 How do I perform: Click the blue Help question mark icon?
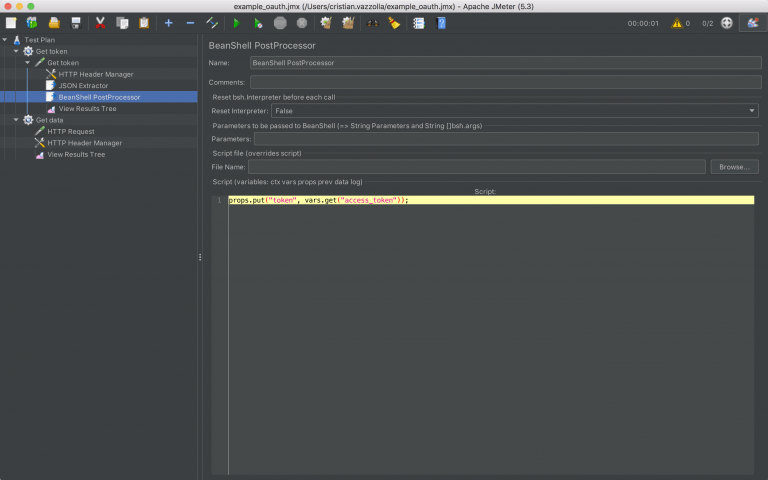(441, 23)
